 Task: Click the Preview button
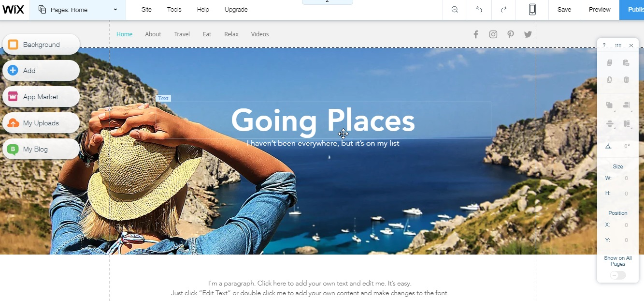(600, 10)
